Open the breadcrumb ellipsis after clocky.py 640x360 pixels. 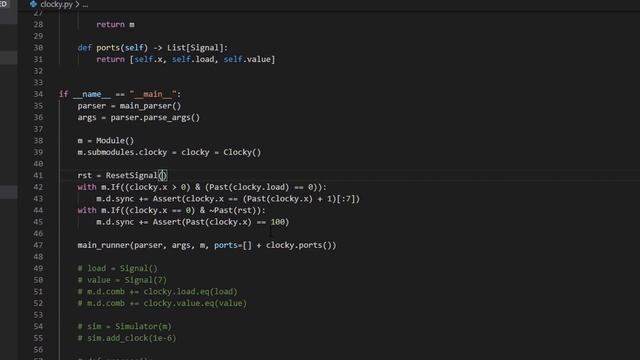tap(85, 4)
